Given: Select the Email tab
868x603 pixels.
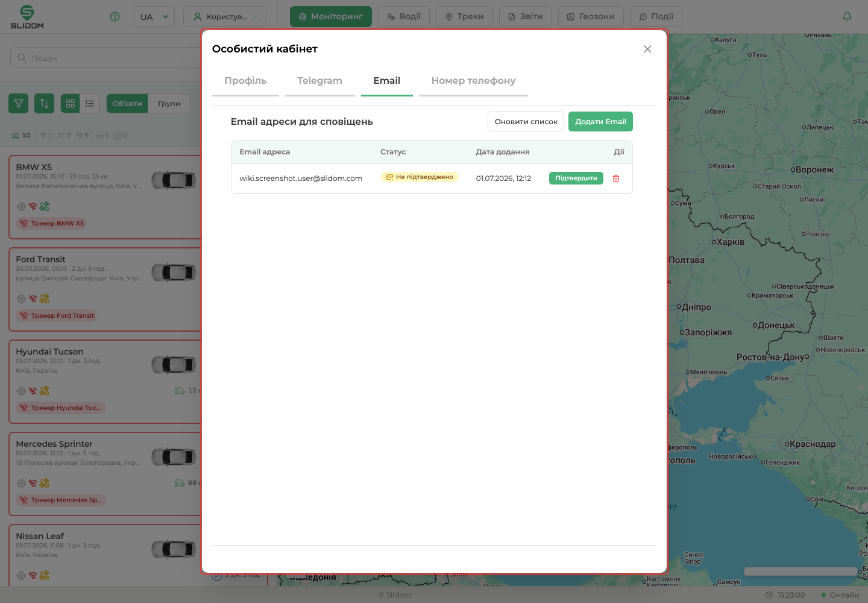Looking at the screenshot, I should 386,81.
